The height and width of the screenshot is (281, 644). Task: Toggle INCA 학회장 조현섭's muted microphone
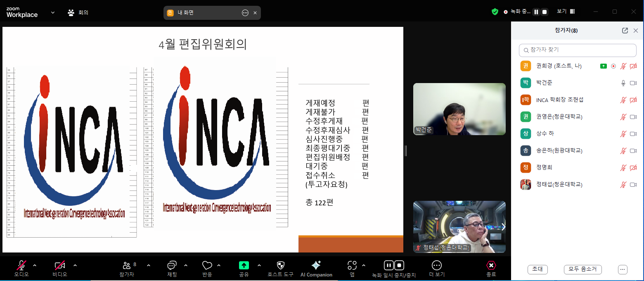tap(623, 100)
